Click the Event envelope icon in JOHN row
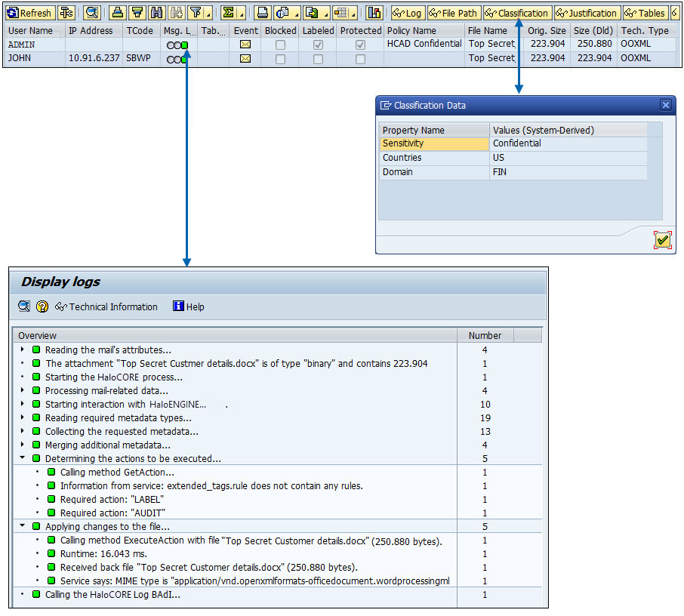Image resolution: width=684 pixels, height=616 pixels. click(245, 58)
